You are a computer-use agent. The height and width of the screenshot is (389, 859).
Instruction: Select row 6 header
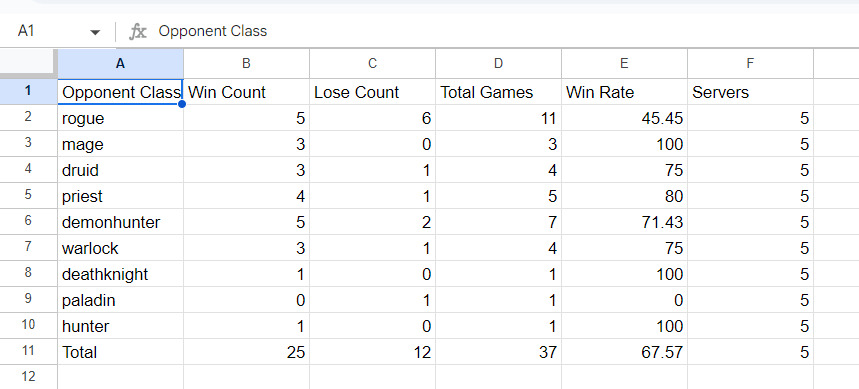click(x=28, y=222)
